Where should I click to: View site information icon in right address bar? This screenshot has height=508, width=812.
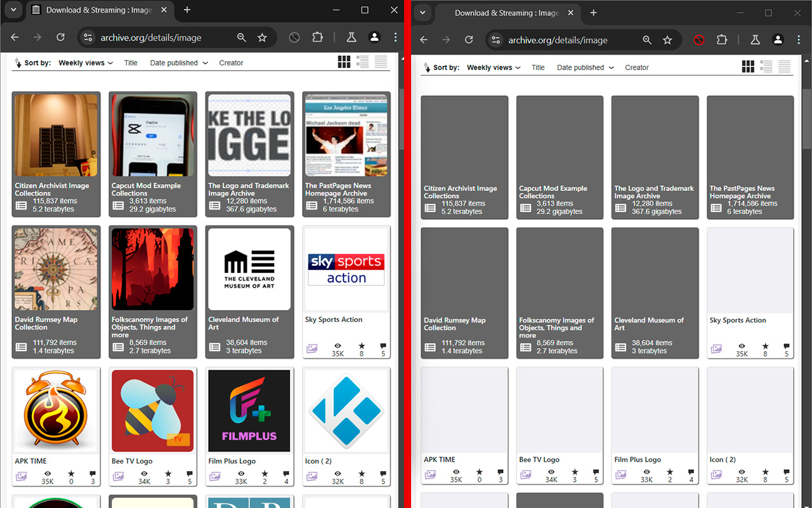click(x=496, y=39)
